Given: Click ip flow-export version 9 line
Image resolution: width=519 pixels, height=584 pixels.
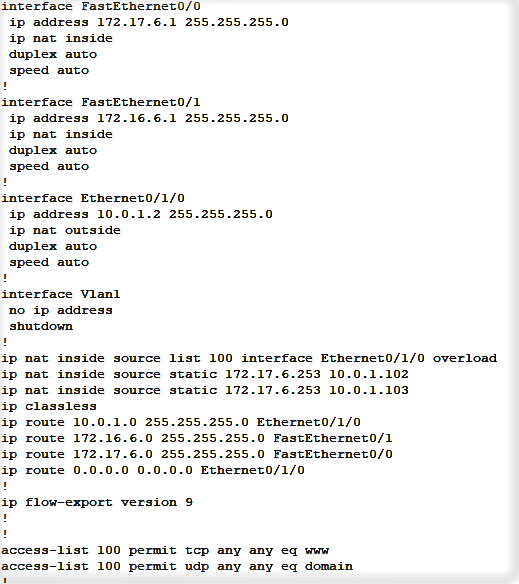Looking at the screenshot, I should [x=97, y=502].
